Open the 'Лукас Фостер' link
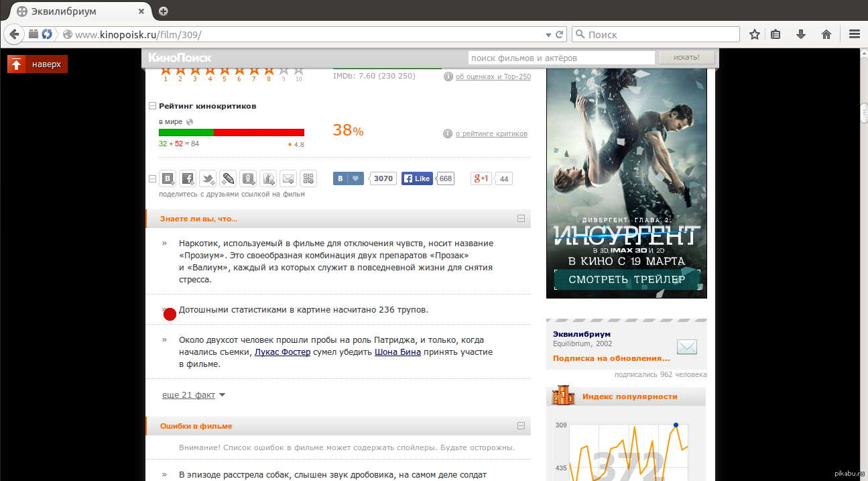 coord(282,352)
